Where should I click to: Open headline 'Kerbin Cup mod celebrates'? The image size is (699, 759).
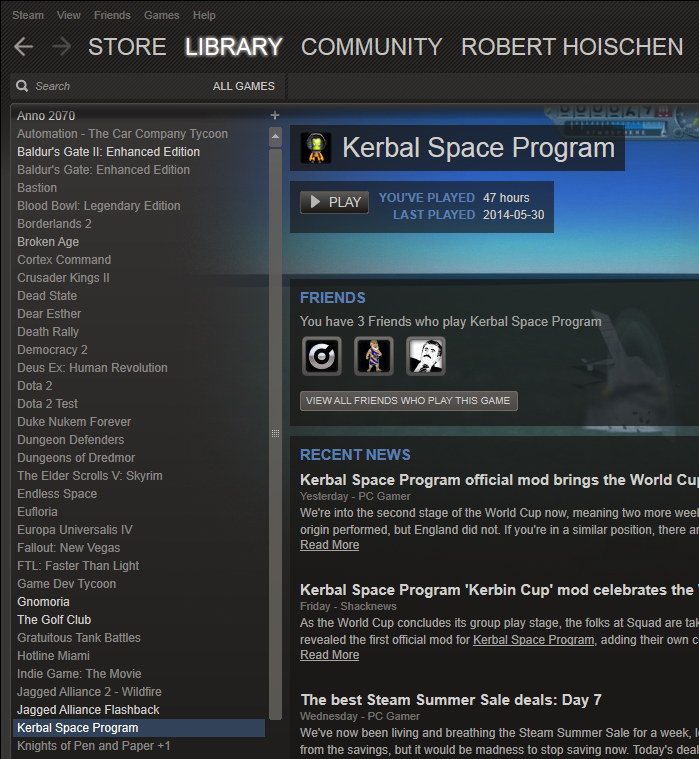click(x=499, y=590)
